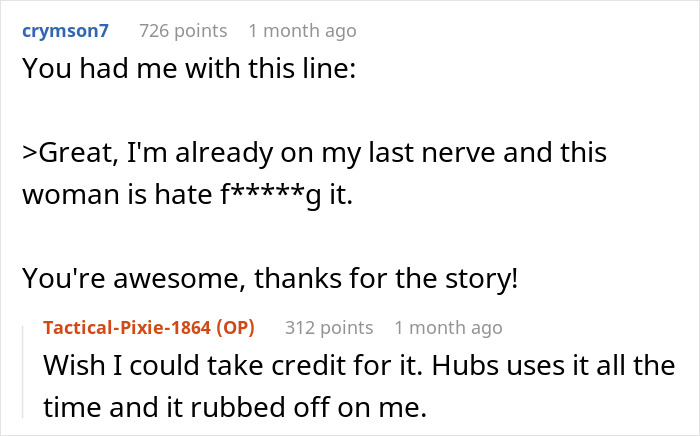Screen dimensions: 700x436
Task: Click the word 'story!' in the top comment
Action: tap(485, 277)
